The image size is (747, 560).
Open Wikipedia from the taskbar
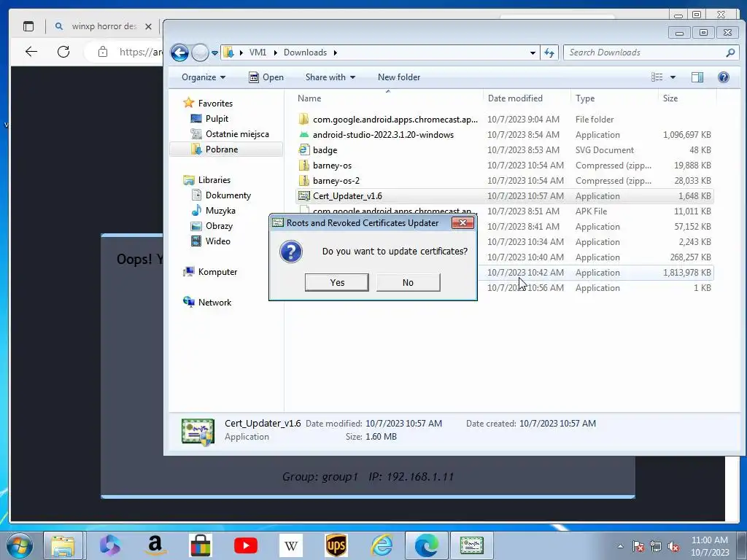290,545
